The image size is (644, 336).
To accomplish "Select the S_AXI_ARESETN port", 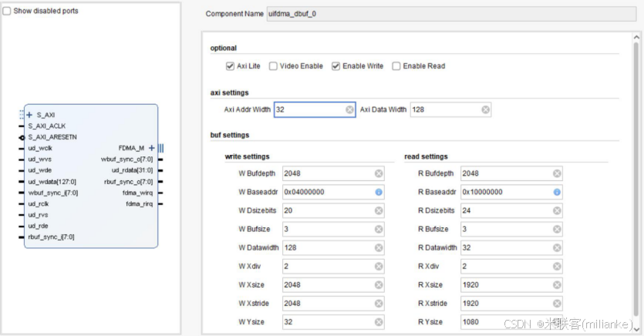I will (x=52, y=137).
